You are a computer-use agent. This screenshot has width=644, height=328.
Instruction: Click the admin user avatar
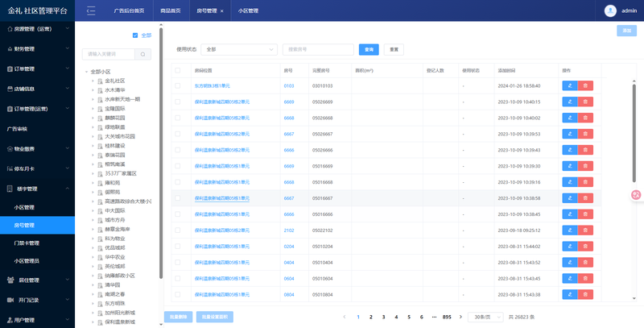(609, 10)
